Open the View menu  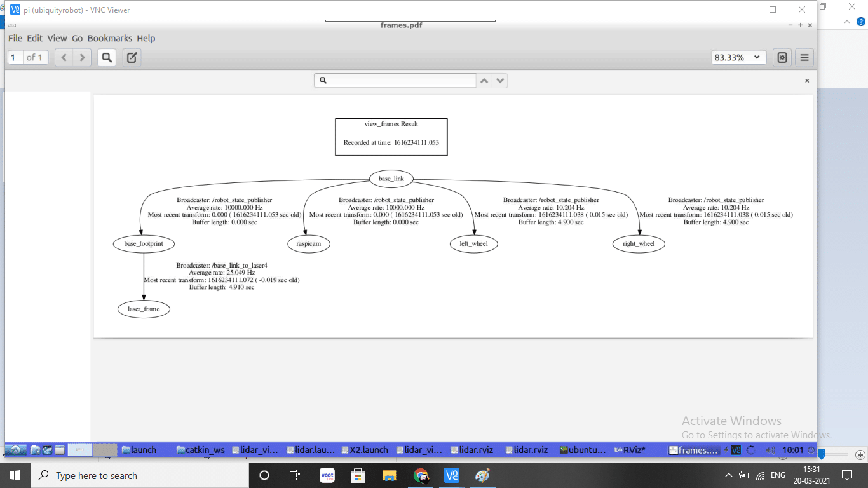(57, 39)
